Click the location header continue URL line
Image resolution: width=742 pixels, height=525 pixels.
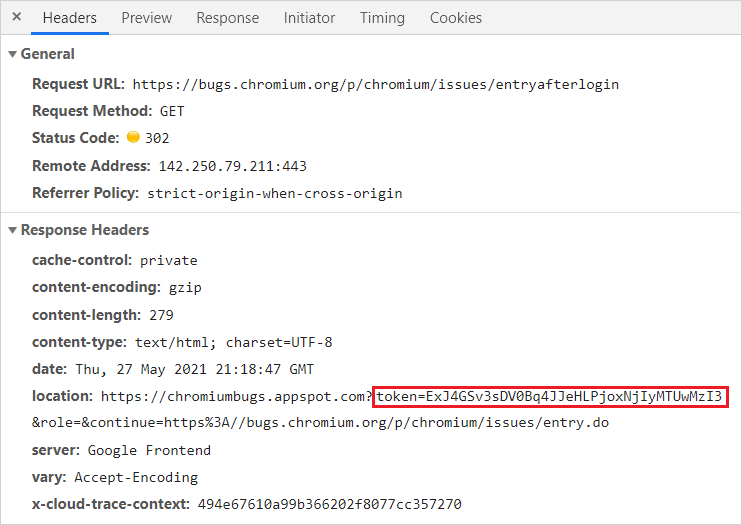click(x=320, y=423)
